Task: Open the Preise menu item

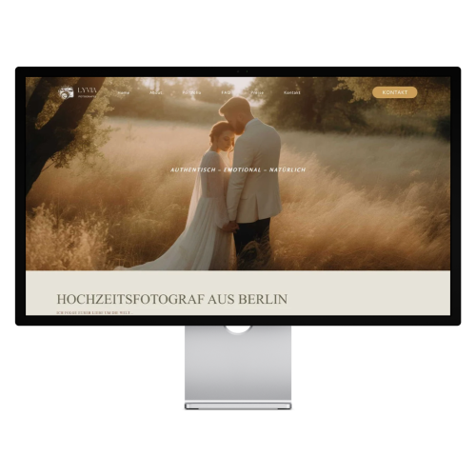Action: pos(257,92)
